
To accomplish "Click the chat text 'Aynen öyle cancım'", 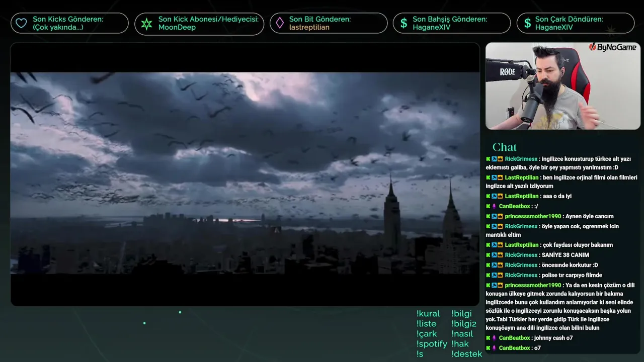I will click(590, 216).
